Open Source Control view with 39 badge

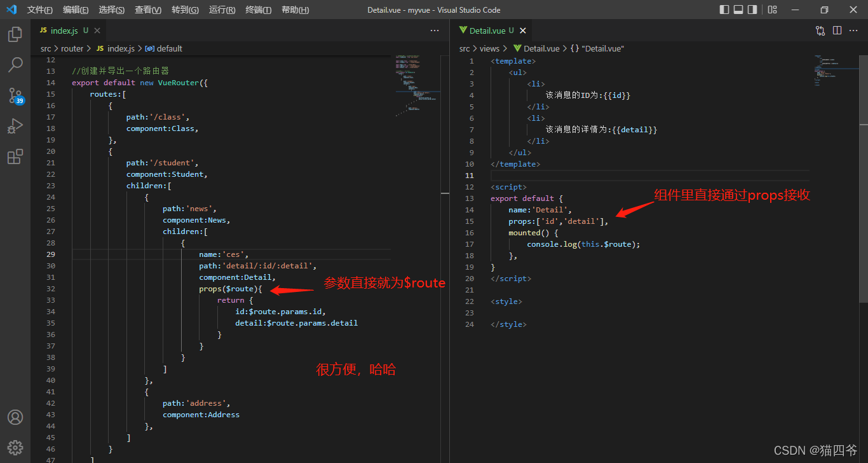pos(15,95)
